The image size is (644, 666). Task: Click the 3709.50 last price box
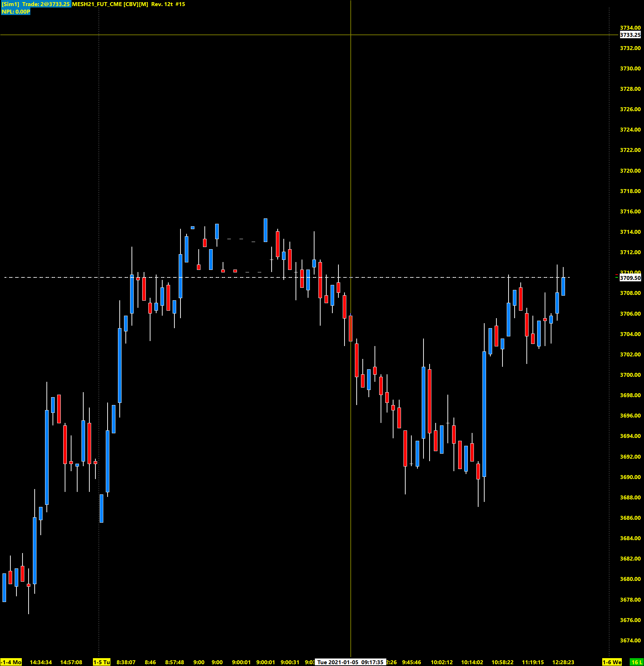pyautogui.click(x=630, y=278)
